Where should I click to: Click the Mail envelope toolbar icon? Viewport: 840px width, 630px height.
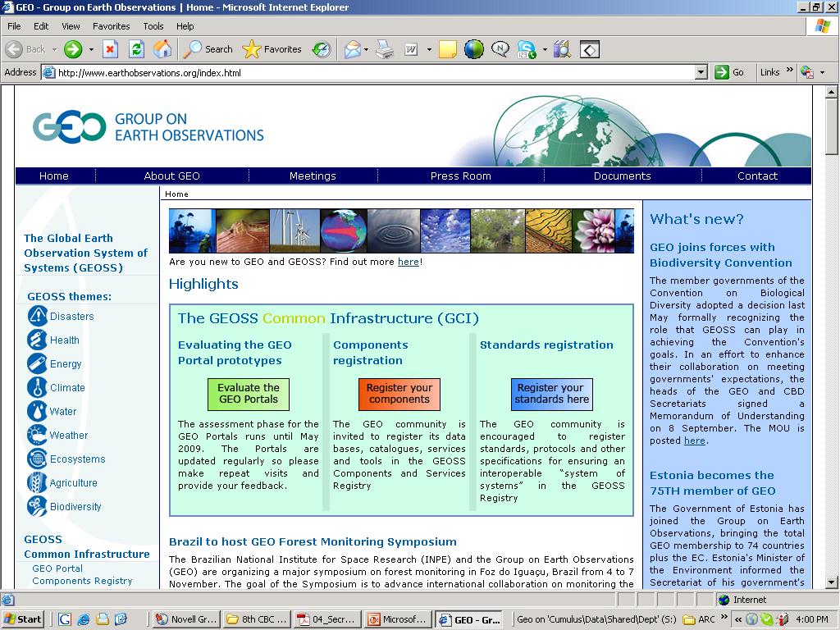point(353,49)
